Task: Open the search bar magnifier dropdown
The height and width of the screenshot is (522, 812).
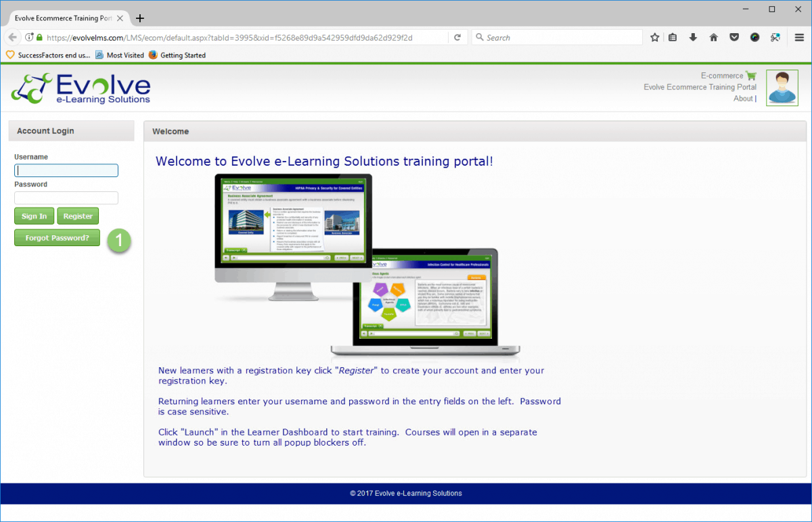Action: coord(479,37)
